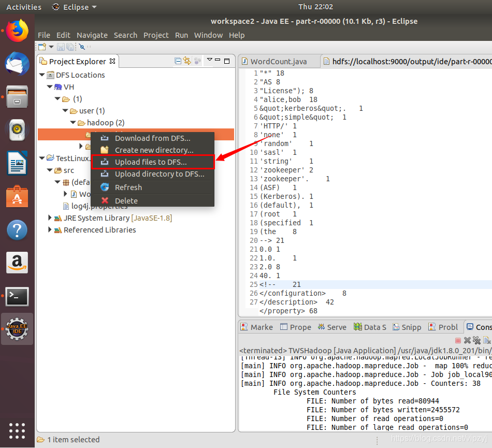Click Remove Launch console icon

[x=467, y=340]
